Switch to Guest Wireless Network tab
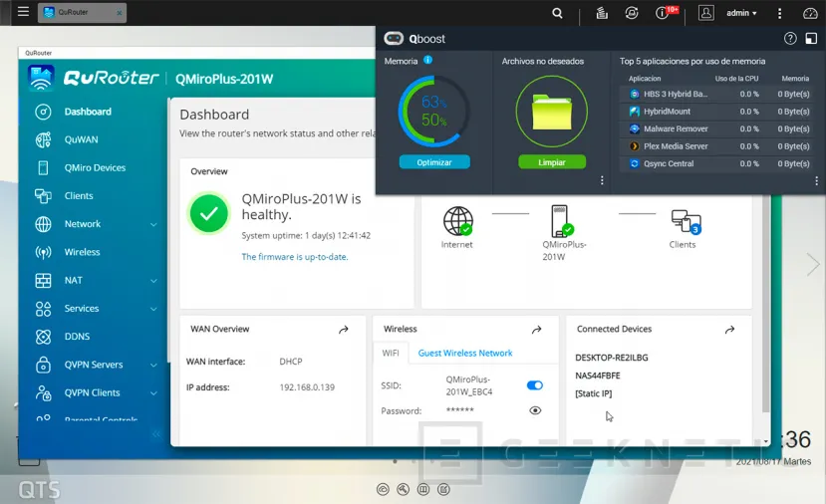 (465, 353)
